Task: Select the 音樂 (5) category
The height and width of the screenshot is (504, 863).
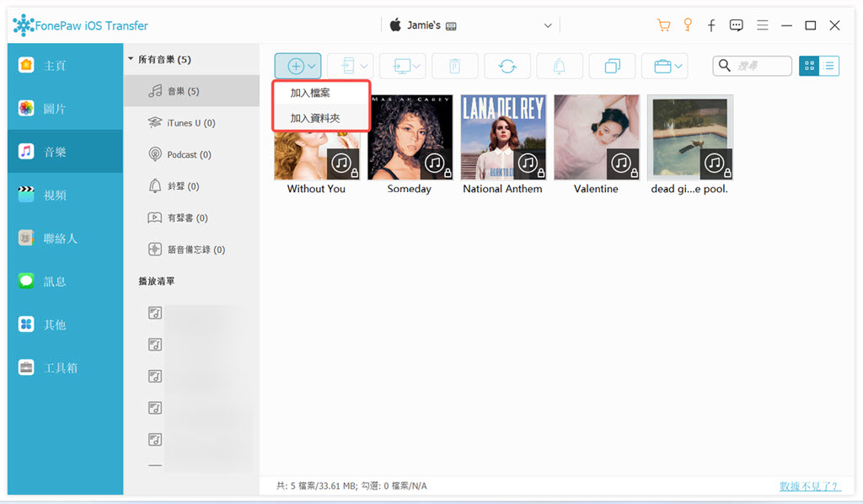Action: (191, 91)
